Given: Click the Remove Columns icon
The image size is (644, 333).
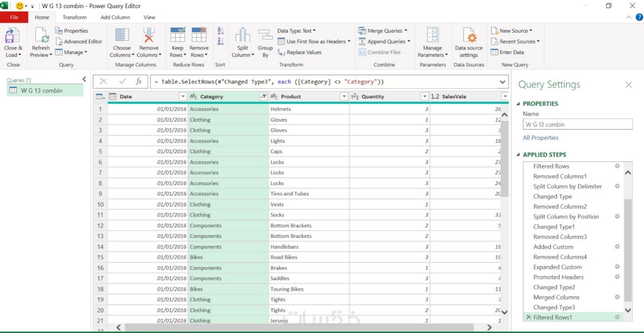Looking at the screenshot, I should 149,35.
